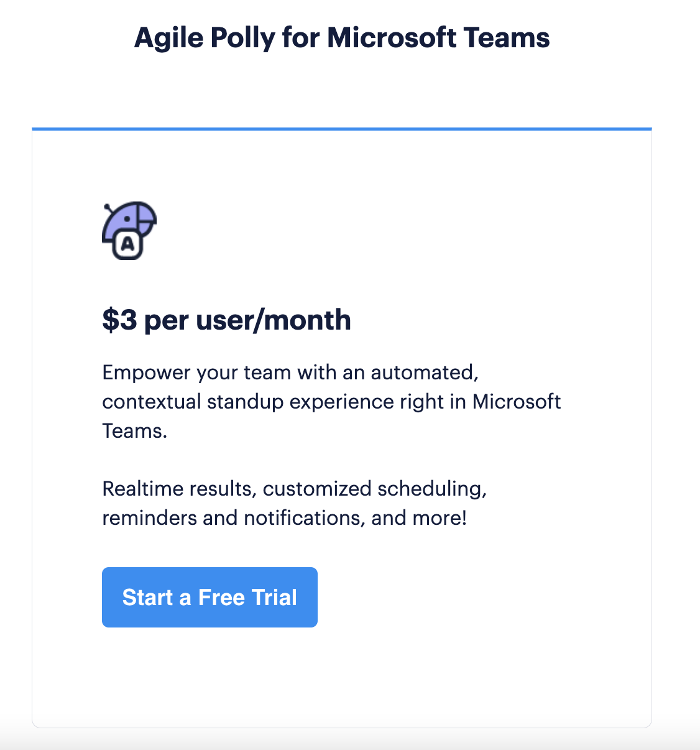Select the $3 per user/month price heading
700x750 pixels.
coord(226,320)
